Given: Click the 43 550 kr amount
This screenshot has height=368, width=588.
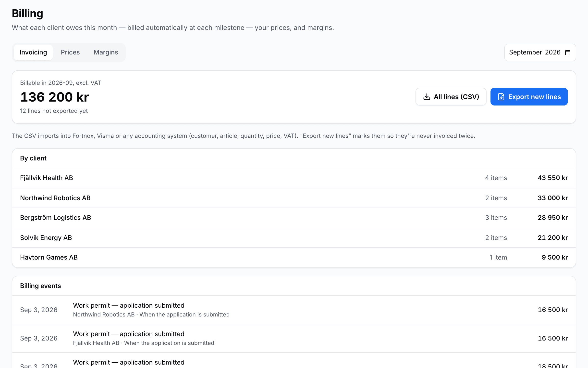Looking at the screenshot, I should coord(553,178).
